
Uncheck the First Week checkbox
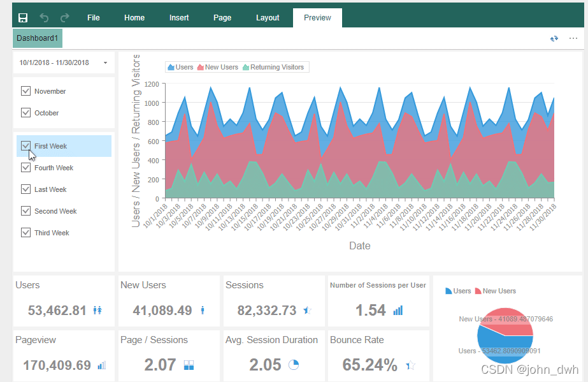(x=25, y=145)
